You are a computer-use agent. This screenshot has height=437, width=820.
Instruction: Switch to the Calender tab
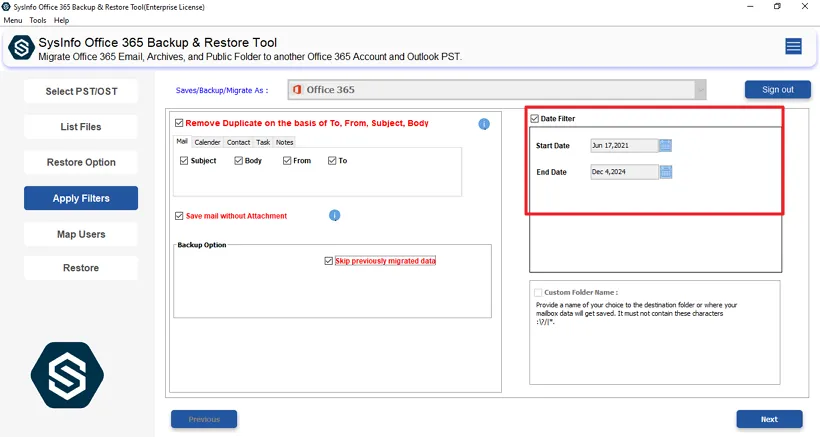click(207, 142)
